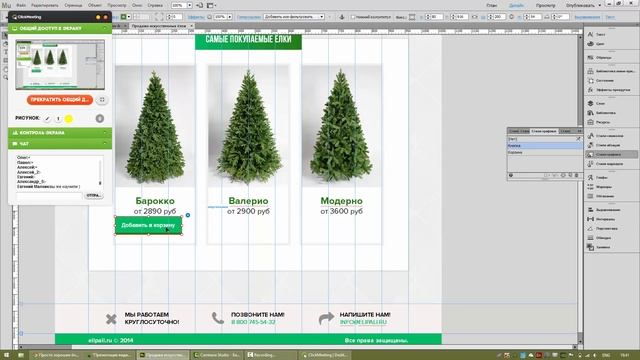Click the trash icon in graphic styles panel
The image size is (640, 360).
(x=577, y=175)
